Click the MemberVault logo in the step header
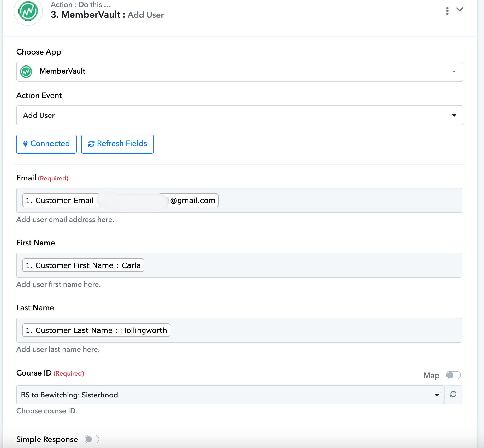Screen dimensions: 484x448 pos(28,11)
